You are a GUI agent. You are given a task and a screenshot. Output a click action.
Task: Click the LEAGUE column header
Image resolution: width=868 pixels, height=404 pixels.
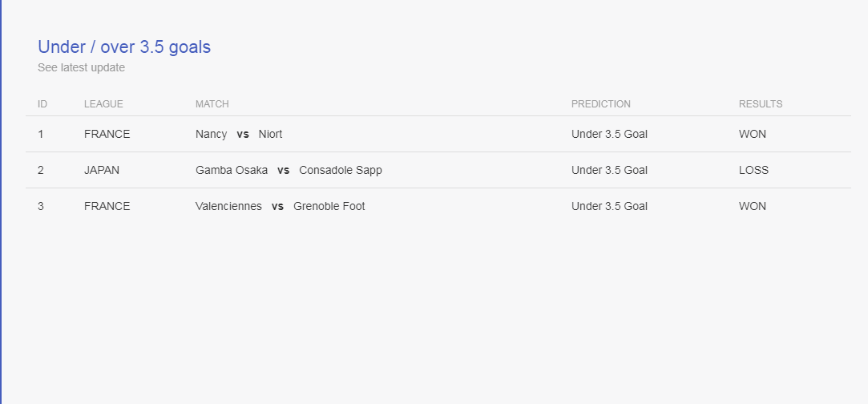(x=103, y=104)
